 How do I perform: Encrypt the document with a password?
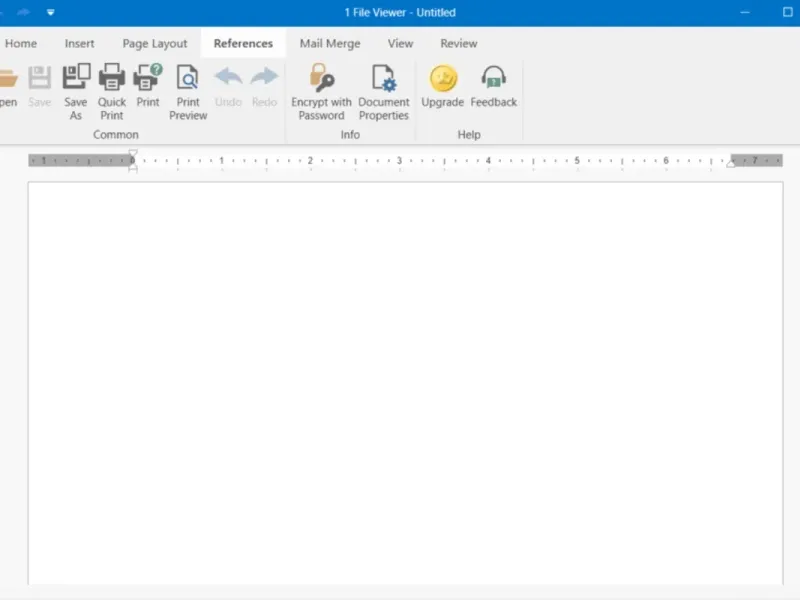[x=321, y=92]
